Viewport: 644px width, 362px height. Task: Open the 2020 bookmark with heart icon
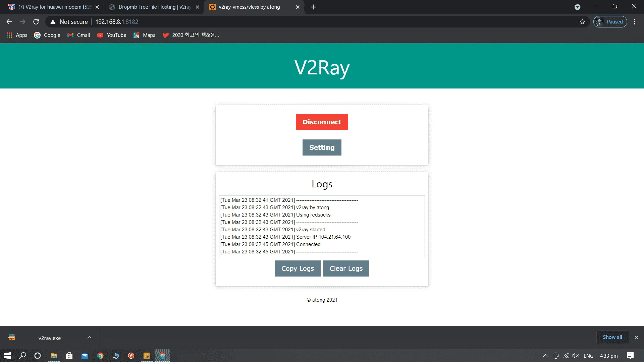pyautogui.click(x=191, y=35)
